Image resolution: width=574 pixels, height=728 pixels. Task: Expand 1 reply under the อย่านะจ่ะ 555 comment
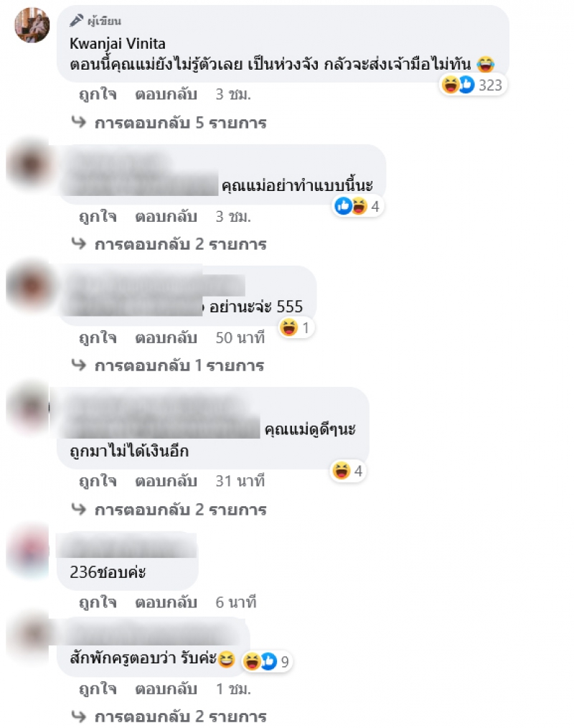pyautogui.click(x=179, y=366)
